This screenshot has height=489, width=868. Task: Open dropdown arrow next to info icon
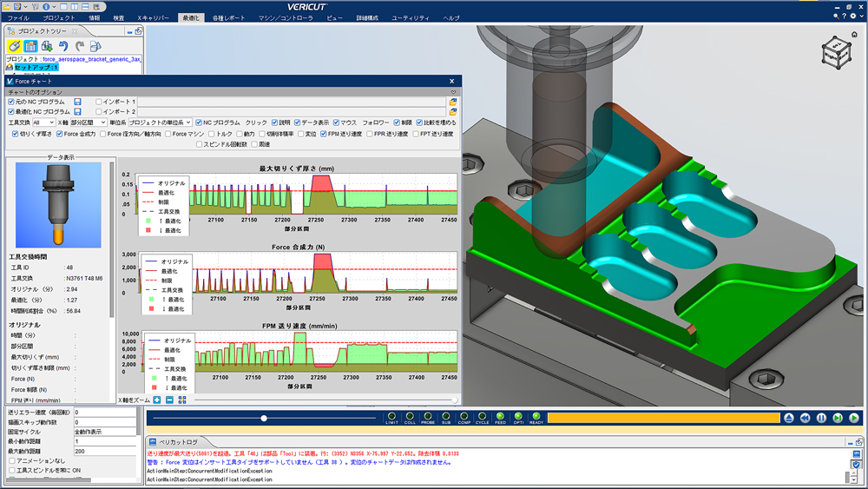click(x=54, y=7)
